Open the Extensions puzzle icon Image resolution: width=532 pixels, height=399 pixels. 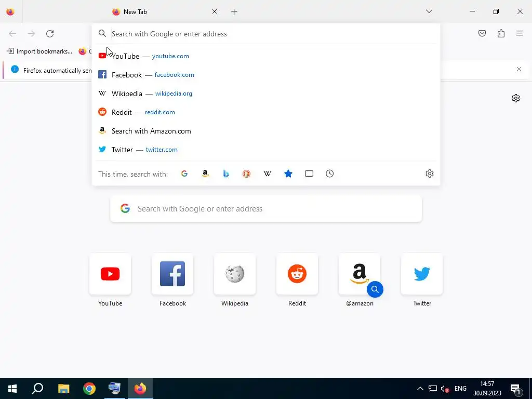click(x=501, y=33)
